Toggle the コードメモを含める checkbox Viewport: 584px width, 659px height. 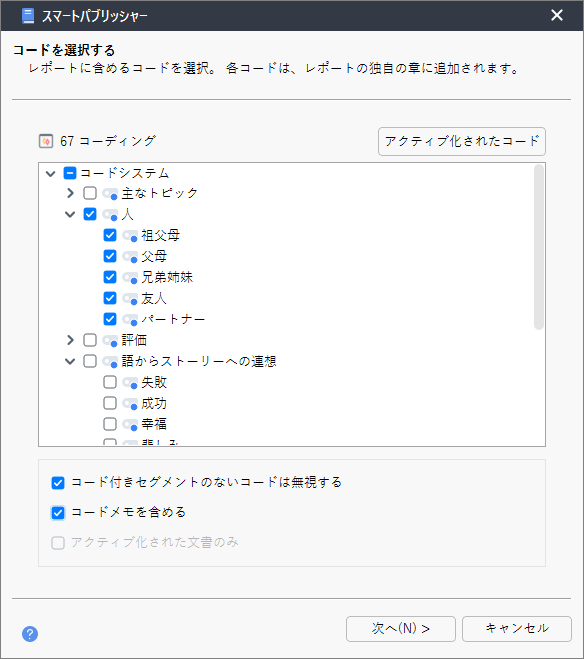[58, 513]
